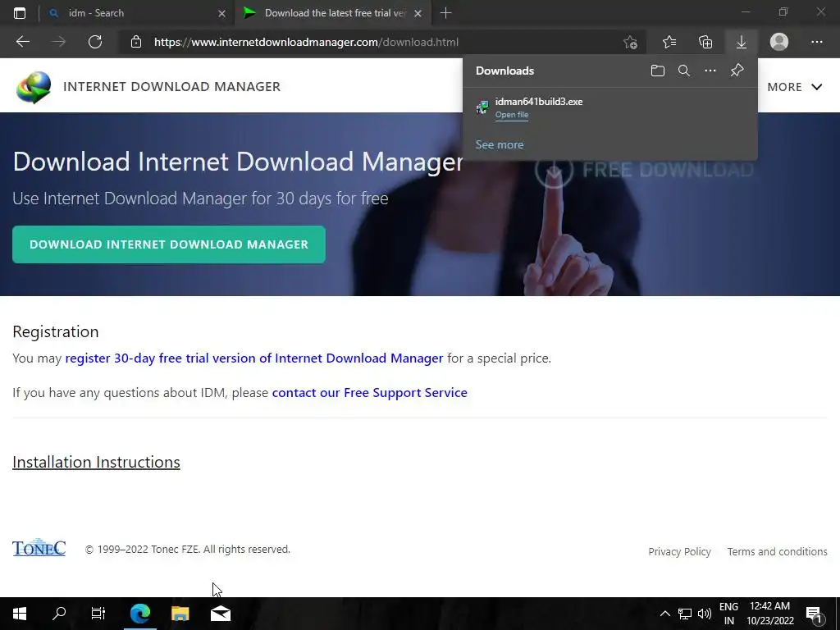Click INTERNET DOWNLOAD MANAGER header title
The height and width of the screenshot is (630, 840).
[x=172, y=87]
